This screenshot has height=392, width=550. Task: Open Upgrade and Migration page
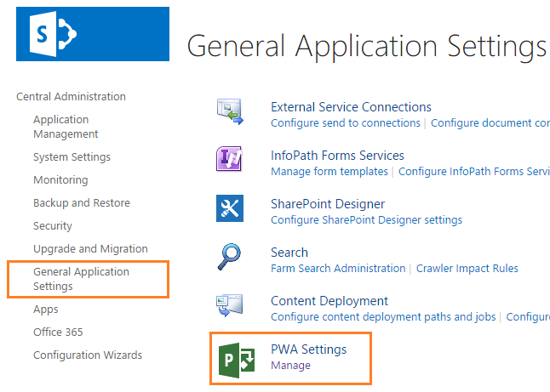[x=90, y=249]
